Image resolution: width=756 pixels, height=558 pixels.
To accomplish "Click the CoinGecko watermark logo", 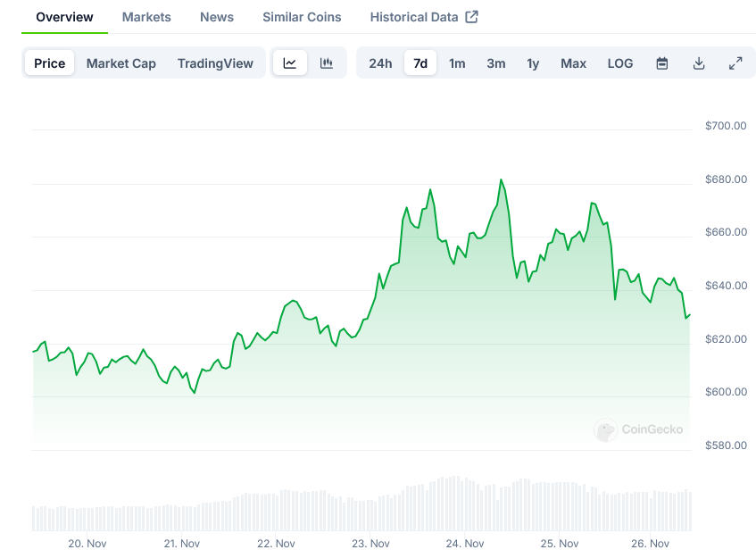I will tap(639, 429).
